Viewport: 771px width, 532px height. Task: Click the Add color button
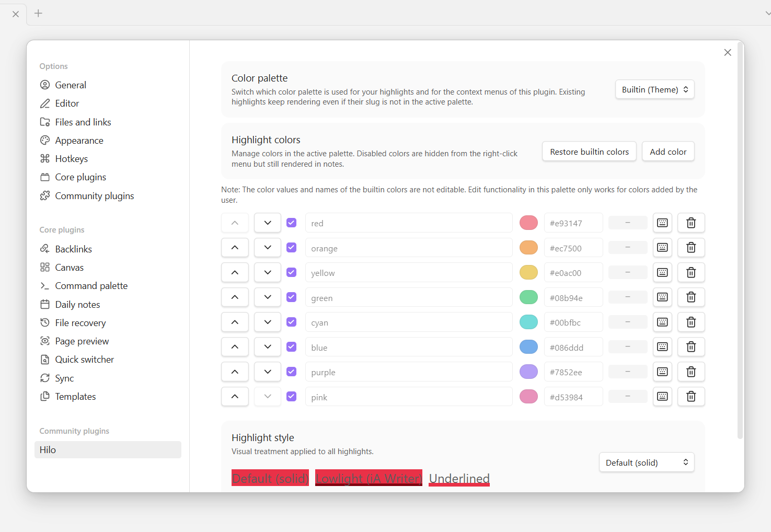coord(668,152)
